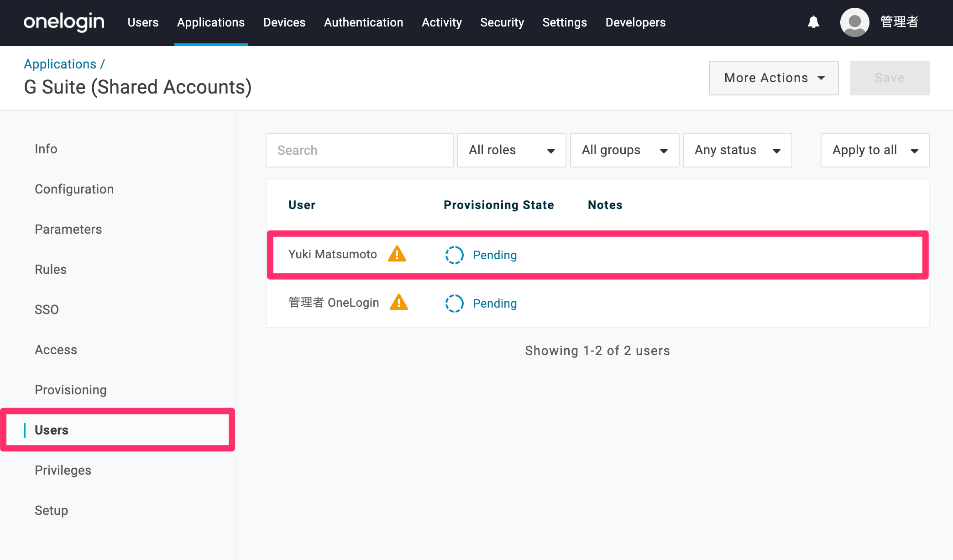
Task: Click pending spinner icon in 管理者 OneLogin row
Action: click(454, 304)
